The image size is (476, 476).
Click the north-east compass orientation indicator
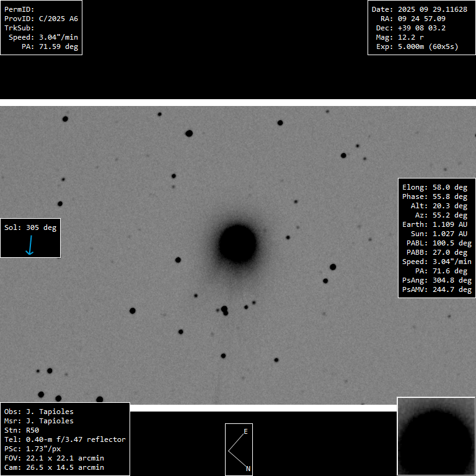[x=239, y=449]
